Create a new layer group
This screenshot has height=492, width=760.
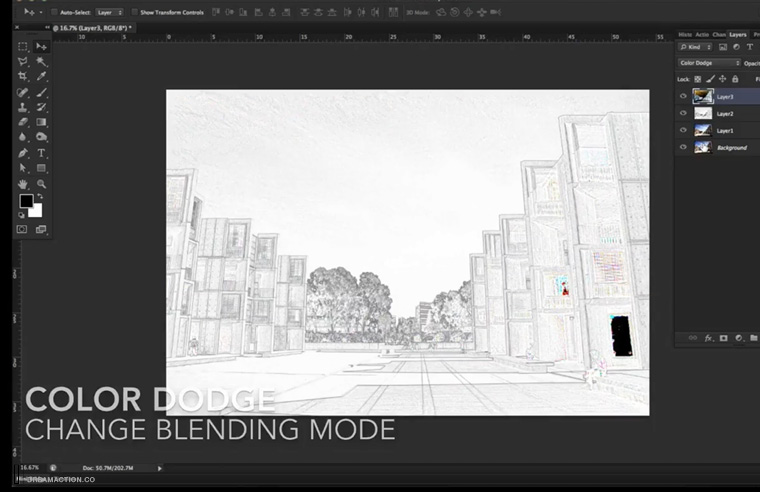[x=754, y=338]
